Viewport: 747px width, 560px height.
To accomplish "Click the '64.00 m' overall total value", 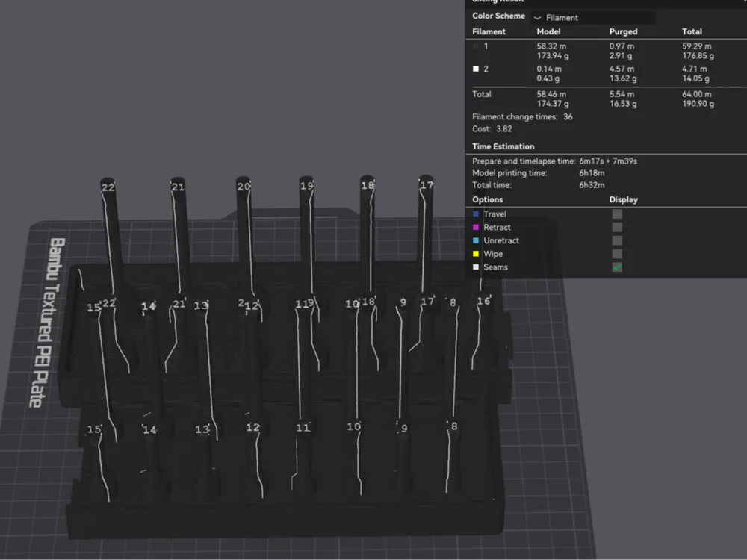I will (x=696, y=94).
